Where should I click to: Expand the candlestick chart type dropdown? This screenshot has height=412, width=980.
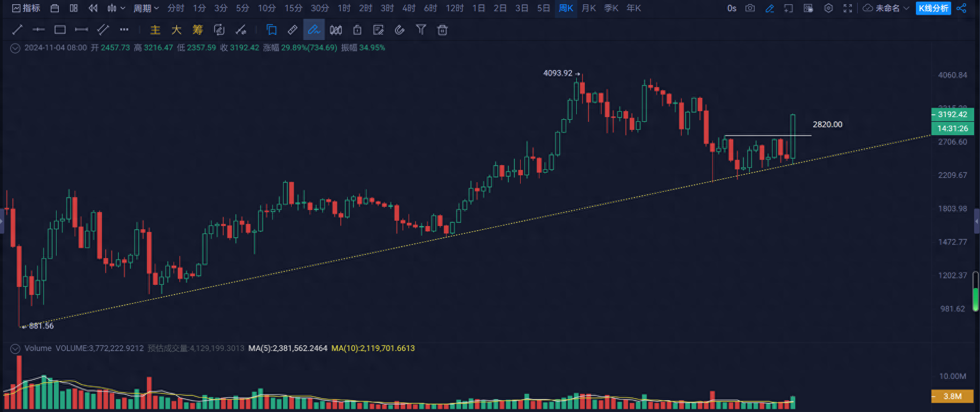pyautogui.click(x=116, y=8)
